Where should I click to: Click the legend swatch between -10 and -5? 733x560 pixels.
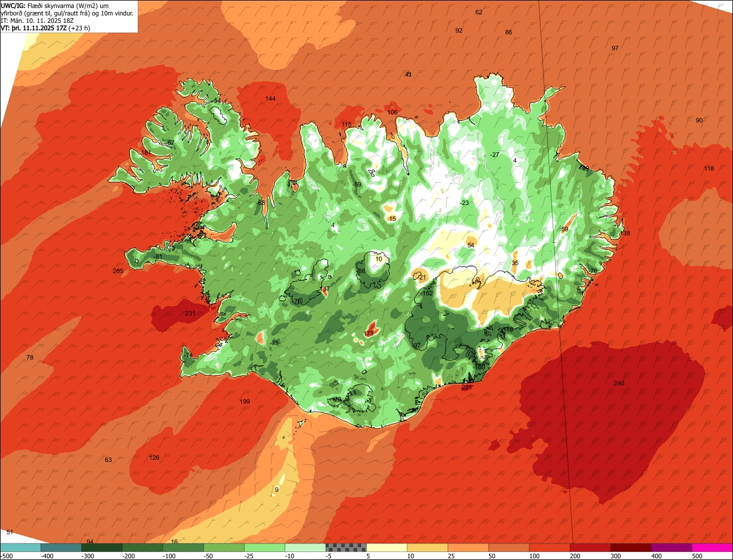tap(305, 547)
